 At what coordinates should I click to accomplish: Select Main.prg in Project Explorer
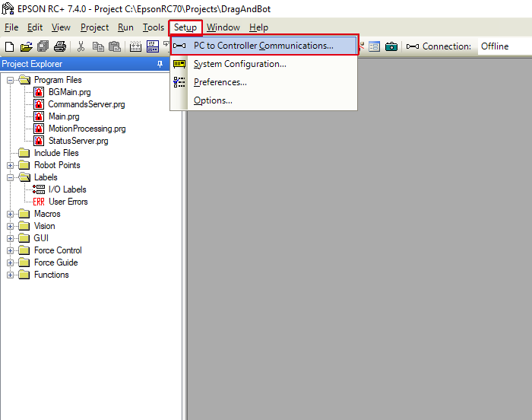pos(64,116)
